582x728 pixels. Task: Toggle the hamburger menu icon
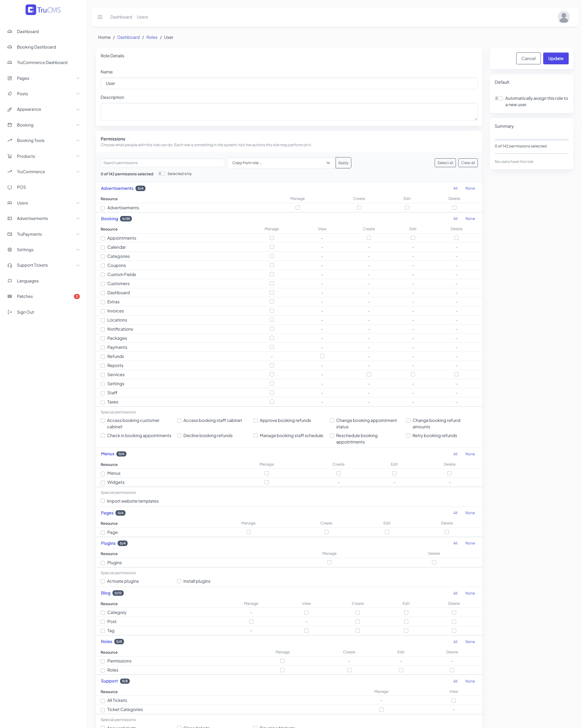(100, 17)
